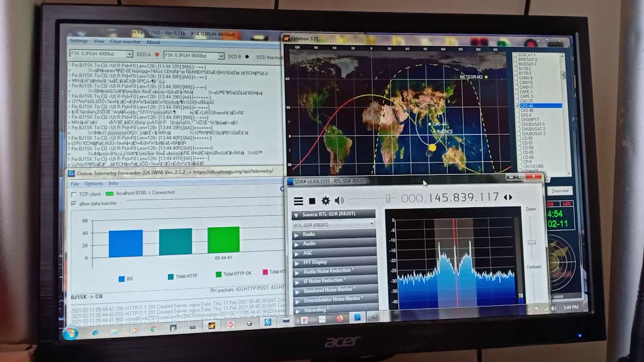Image resolution: width=644 pixels, height=362 pixels.
Task: Mute audio with the SDR# speaker icon
Action: pyautogui.click(x=339, y=201)
